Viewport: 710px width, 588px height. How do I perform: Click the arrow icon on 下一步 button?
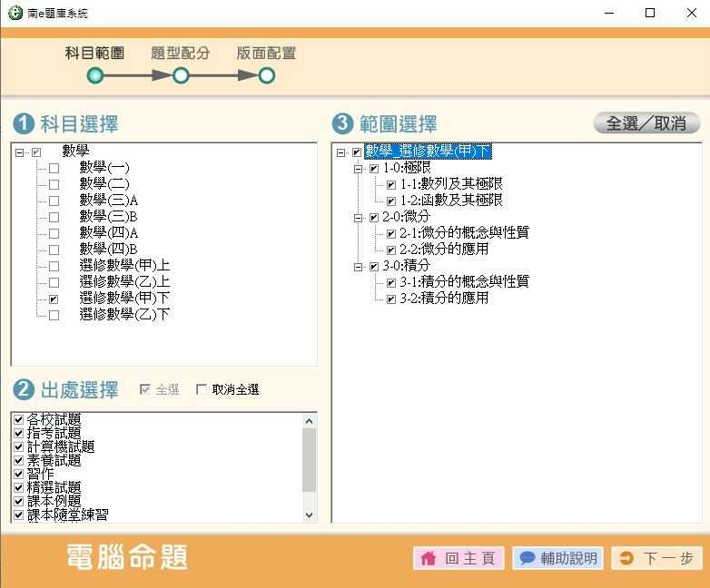point(626,558)
